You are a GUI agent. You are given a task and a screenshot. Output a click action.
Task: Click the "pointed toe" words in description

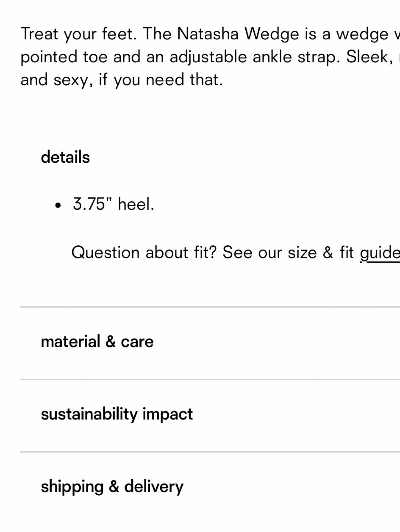tap(64, 57)
